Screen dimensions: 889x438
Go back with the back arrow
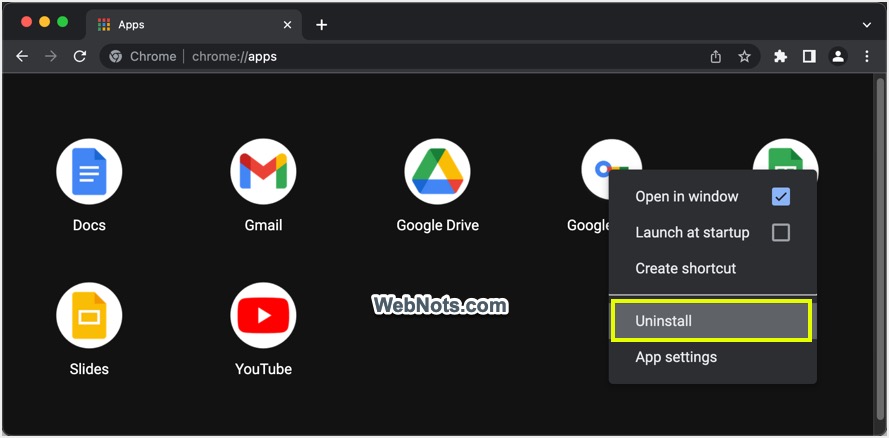click(22, 56)
